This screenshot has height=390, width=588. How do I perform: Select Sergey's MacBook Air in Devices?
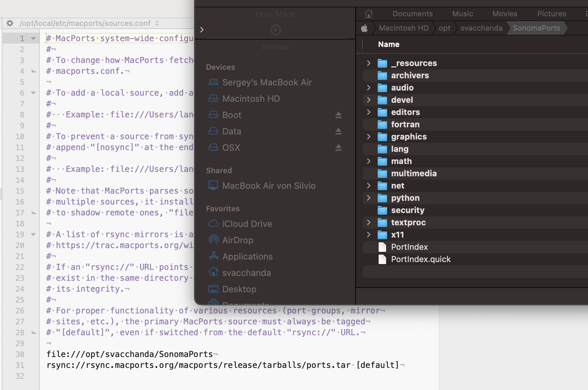pyautogui.click(x=260, y=82)
